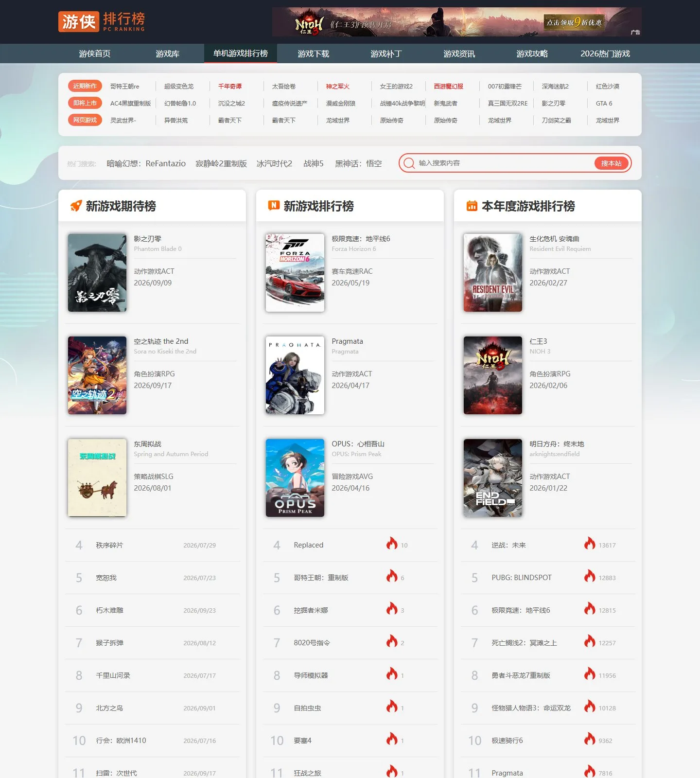700x778 pixels.
Task: Click the flame icon next to Replaced
Action: [x=392, y=544]
